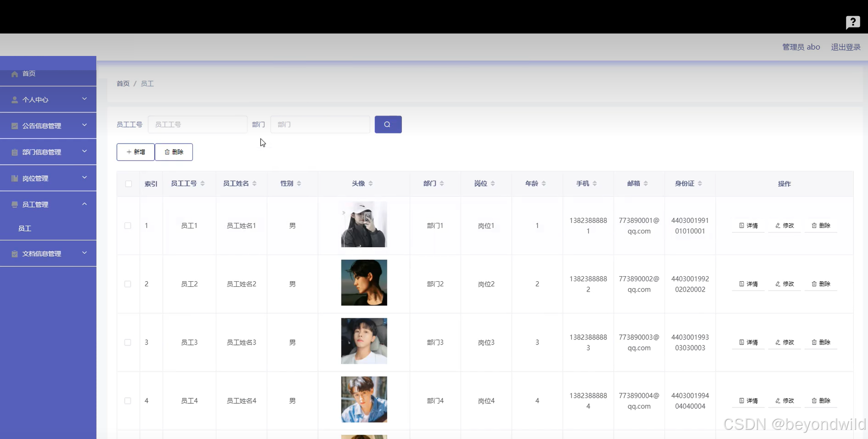View 详情 for 员工2
The width and height of the screenshot is (868, 439).
pos(748,284)
